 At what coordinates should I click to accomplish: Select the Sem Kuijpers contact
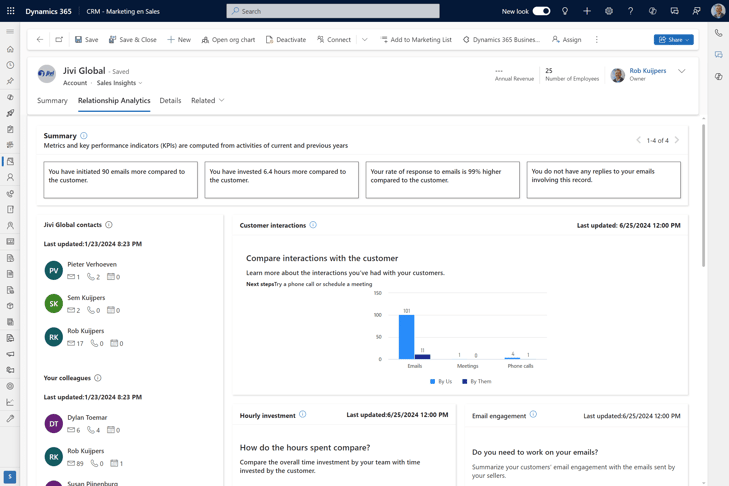tap(86, 298)
